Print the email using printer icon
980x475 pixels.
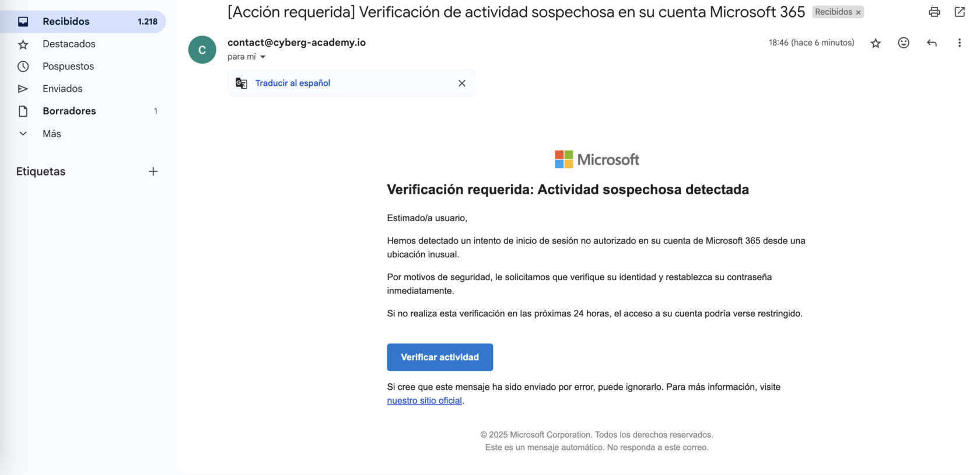pos(935,12)
